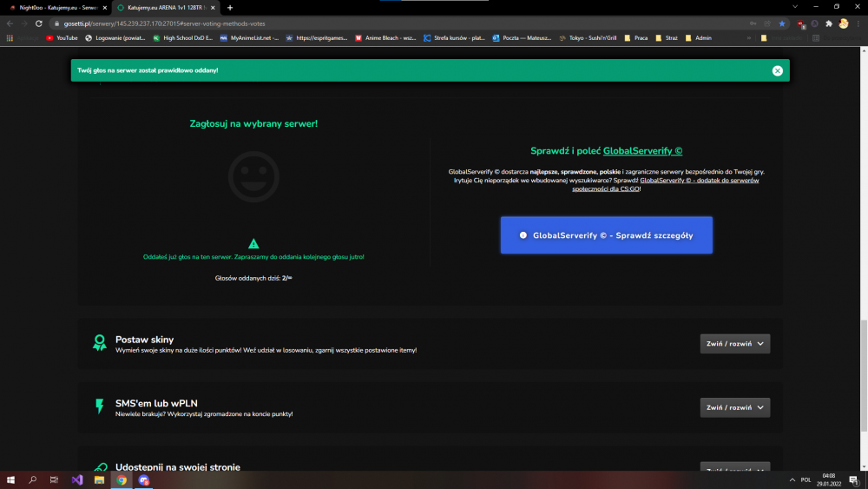The image size is (868, 489).
Task: Open the red extension with badge
Action: point(800,23)
